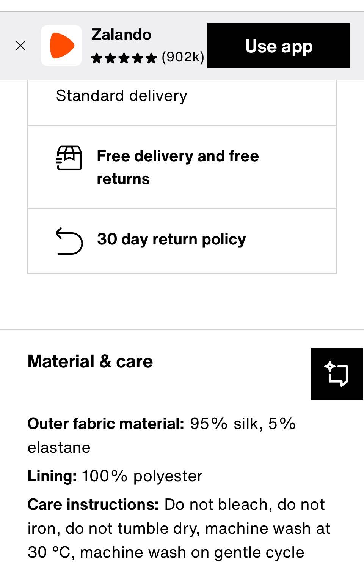Tap the (902k) review count
This screenshot has height=588, width=364.
coord(183,57)
